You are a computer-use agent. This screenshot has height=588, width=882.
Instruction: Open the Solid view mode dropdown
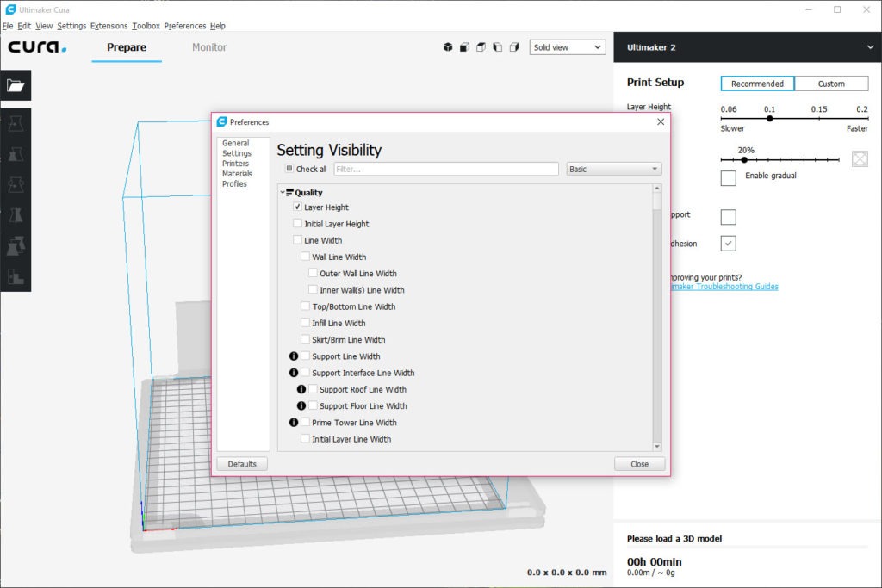coord(568,47)
